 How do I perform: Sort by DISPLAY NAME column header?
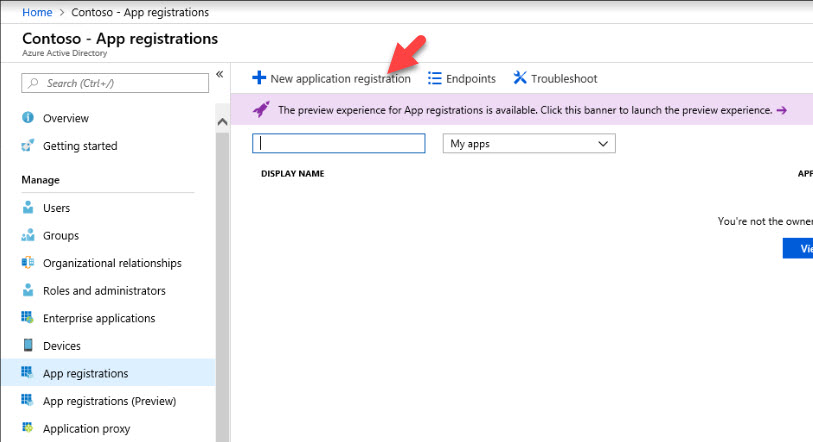292,173
